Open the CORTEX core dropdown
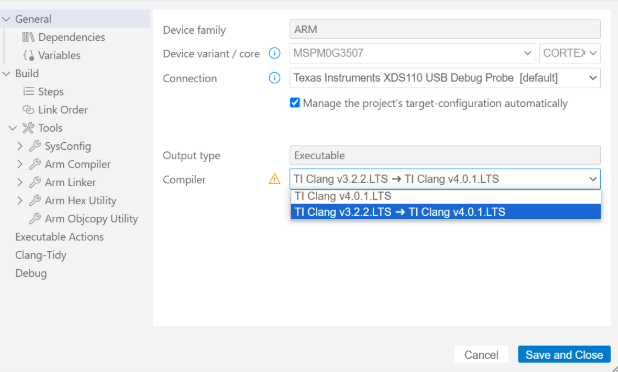The image size is (618, 372). coord(570,53)
